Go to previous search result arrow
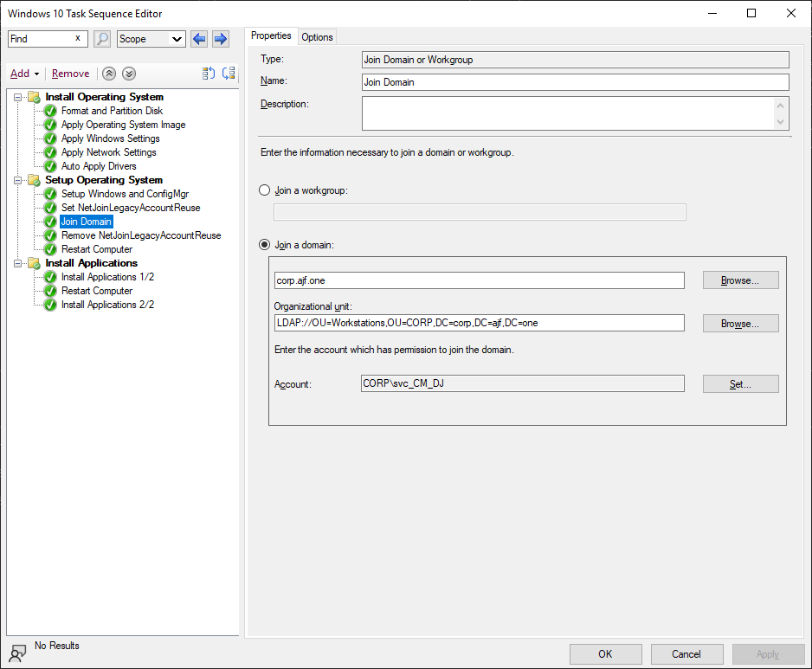Viewport: 812px width, 669px height. coord(199,39)
